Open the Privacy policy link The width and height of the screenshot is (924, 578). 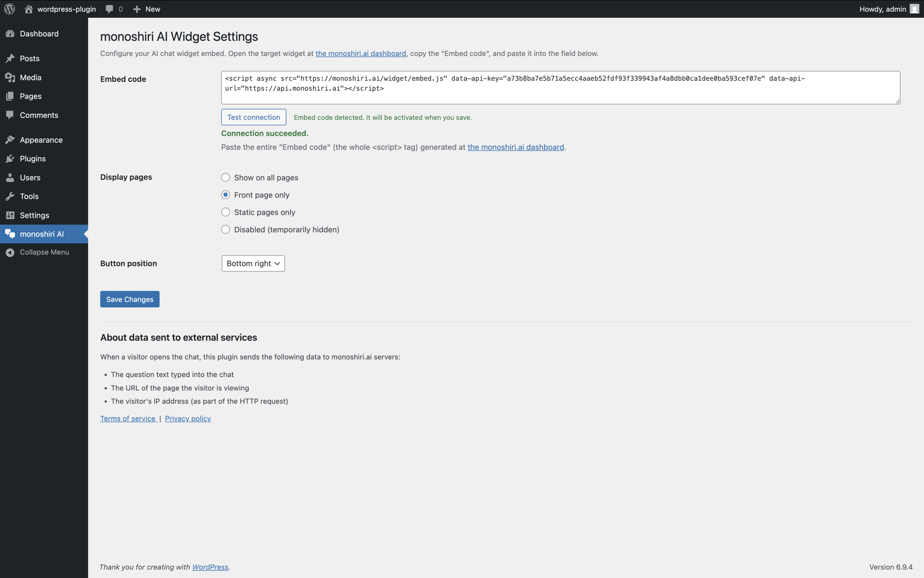pos(188,418)
